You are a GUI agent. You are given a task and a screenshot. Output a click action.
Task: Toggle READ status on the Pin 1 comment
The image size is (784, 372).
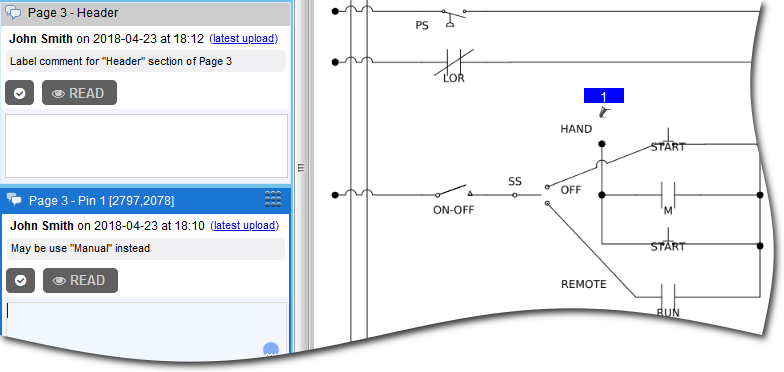[x=80, y=280]
